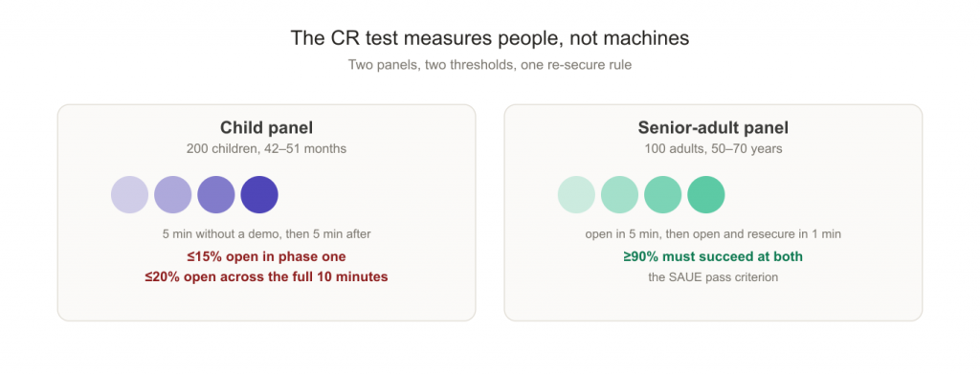980x375 pixels.
Task: Select the darkest purple circle
Action: pos(259,194)
